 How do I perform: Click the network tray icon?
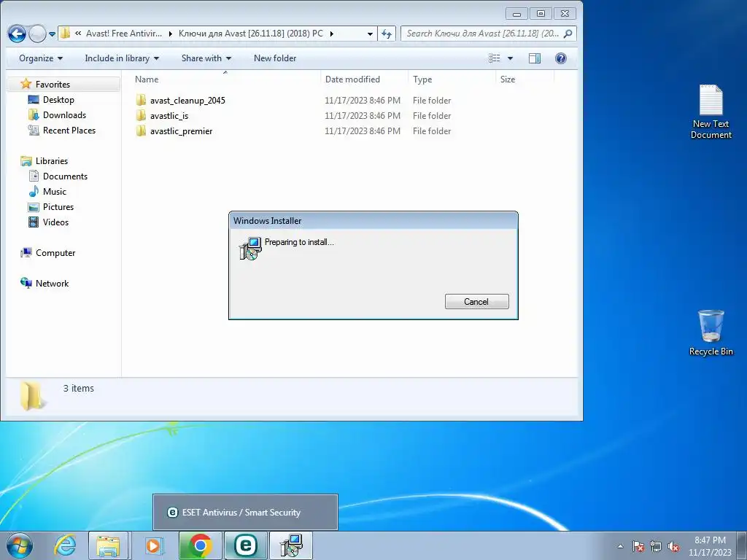coord(656,546)
